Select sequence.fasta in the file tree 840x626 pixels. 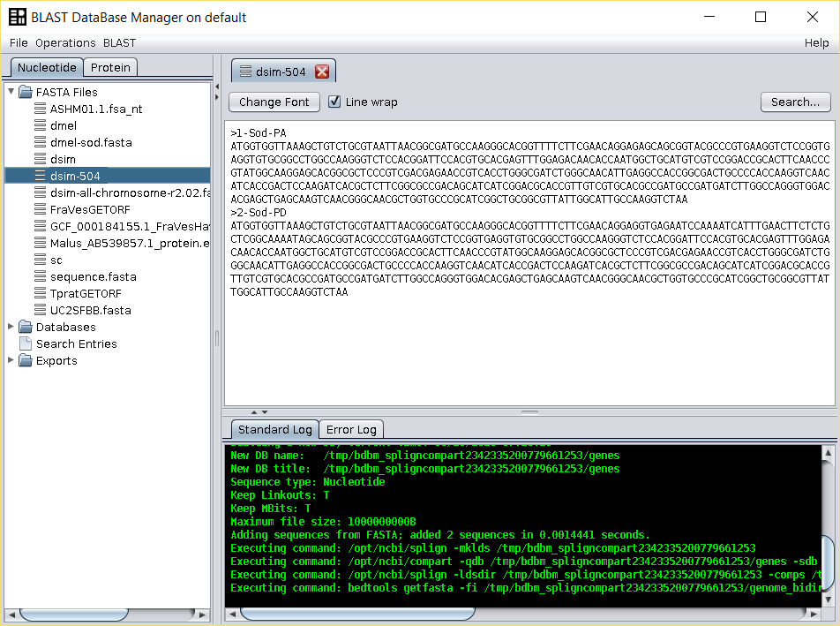(x=93, y=277)
